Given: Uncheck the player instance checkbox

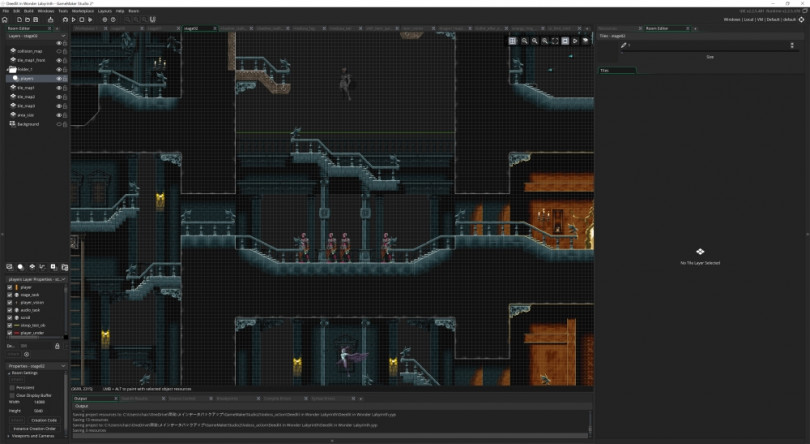Looking at the screenshot, I should (10, 287).
